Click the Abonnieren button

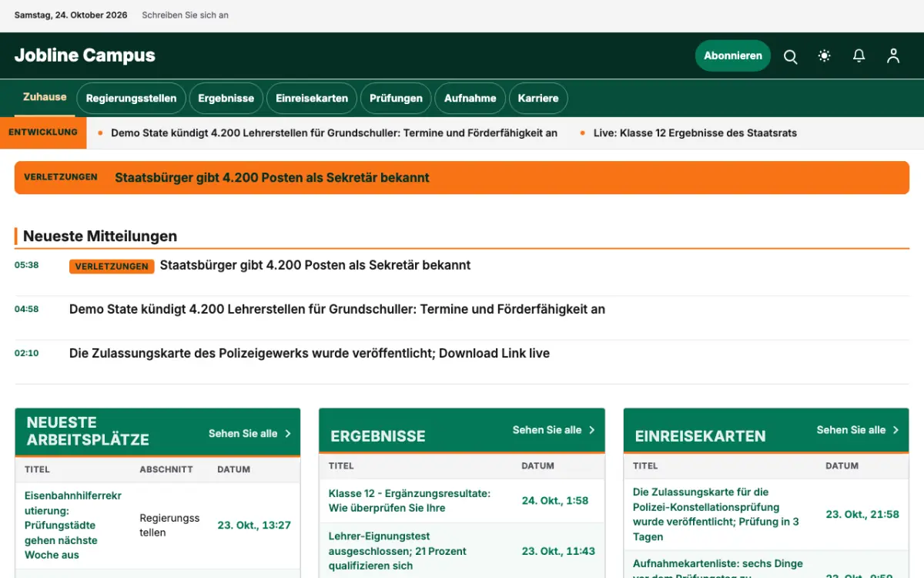[733, 55]
